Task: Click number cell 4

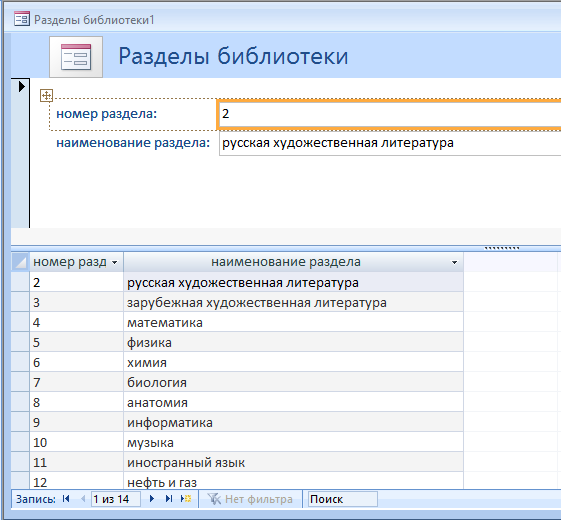Action: click(x=77, y=323)
